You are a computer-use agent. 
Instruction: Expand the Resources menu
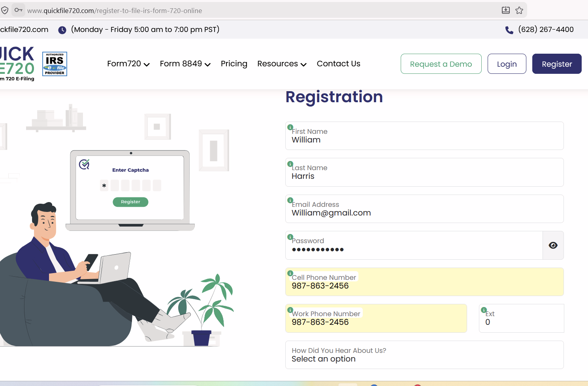click(282, 64)
